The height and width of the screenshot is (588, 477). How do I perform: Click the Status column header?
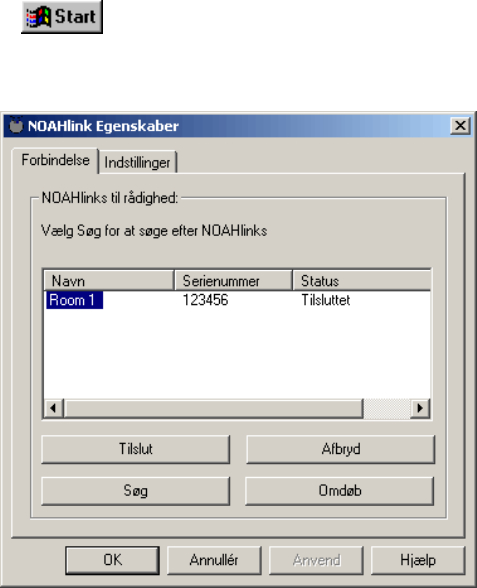point(362,280)
